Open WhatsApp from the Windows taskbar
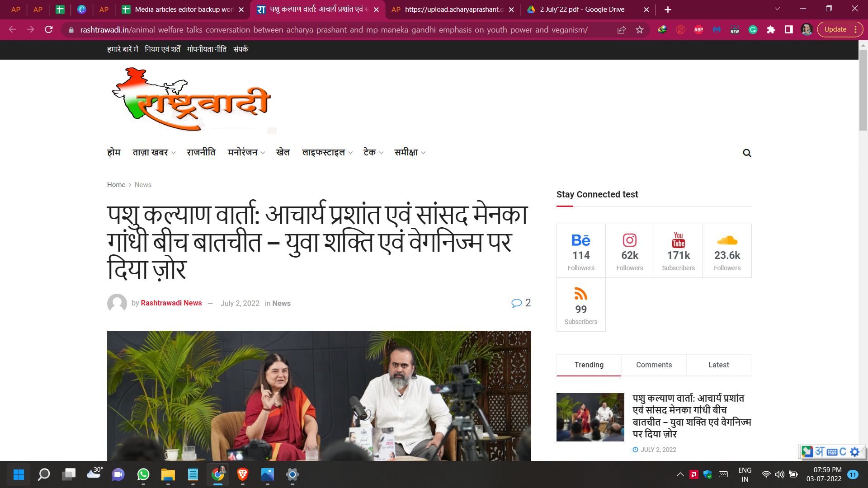 click(143, 474)
